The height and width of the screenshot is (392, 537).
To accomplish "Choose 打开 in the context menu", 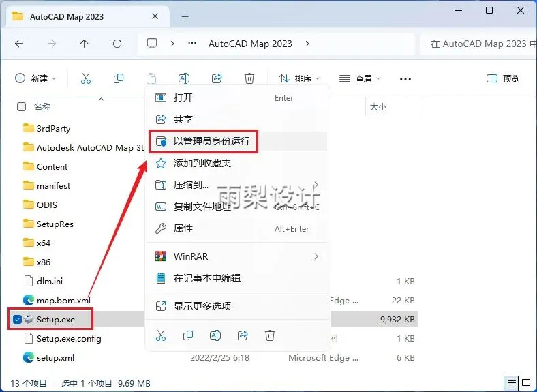I will (x=237, y=97).
